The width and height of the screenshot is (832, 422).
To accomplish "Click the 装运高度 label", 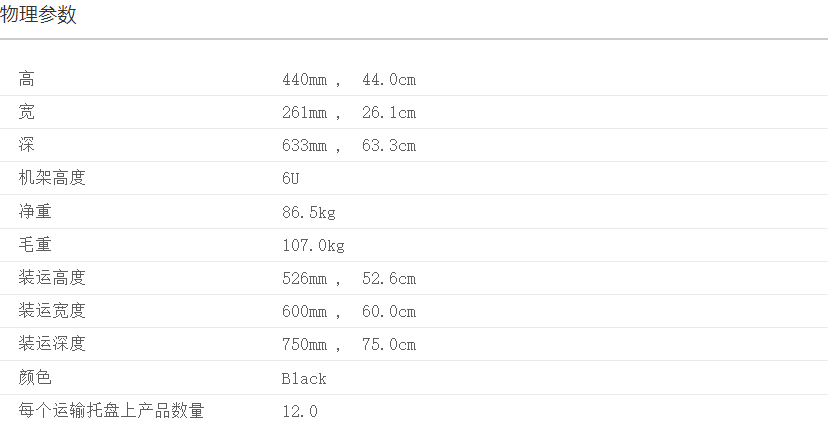I will click(52, 278).
